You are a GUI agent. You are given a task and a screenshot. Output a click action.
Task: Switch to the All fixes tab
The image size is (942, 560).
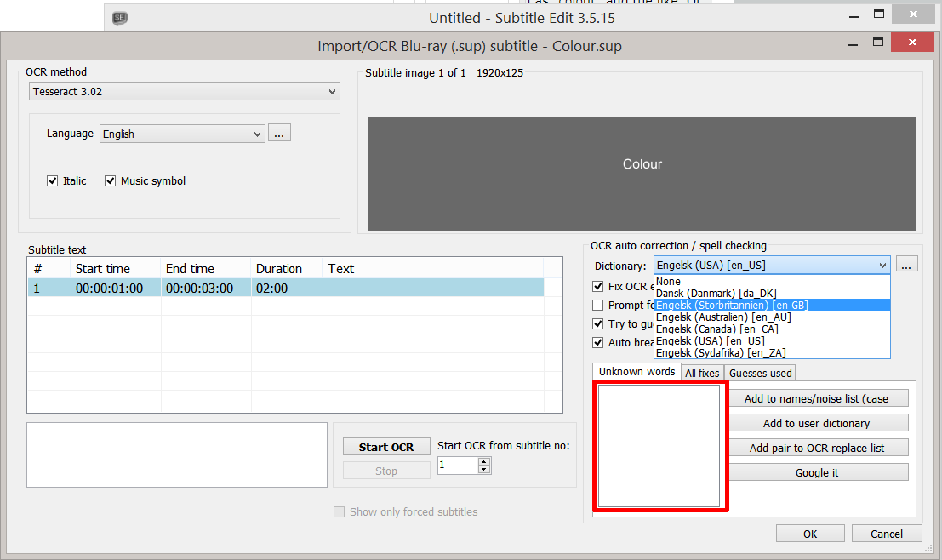[x=702, y=373]
